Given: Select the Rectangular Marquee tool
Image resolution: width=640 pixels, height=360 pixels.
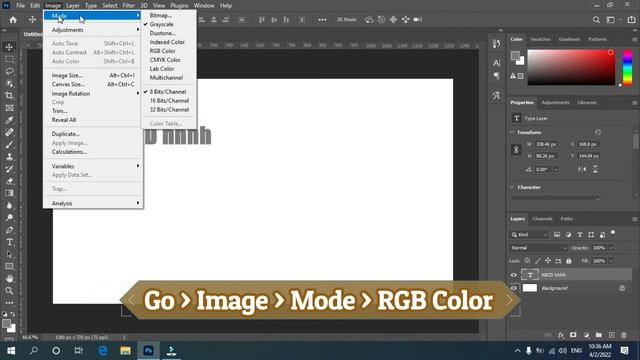Looking at the screenshot, I should 9,59.
